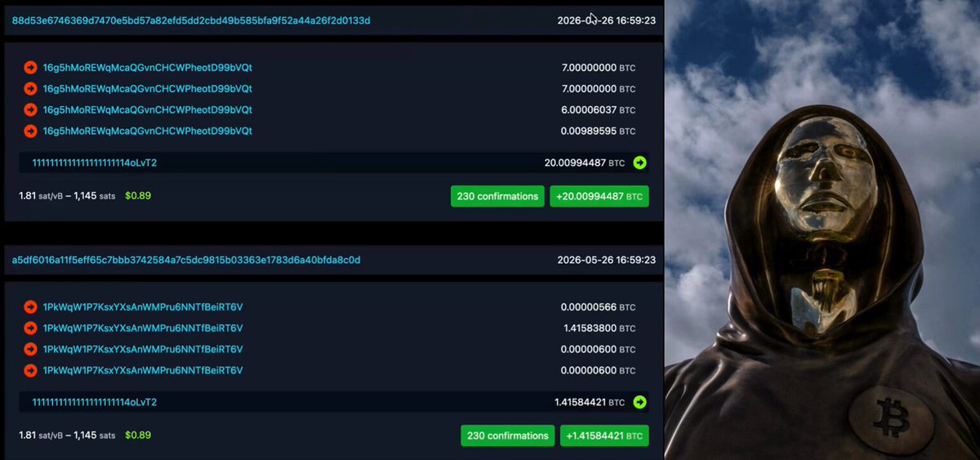Click 1.81 sat/vB fee rate in a5df6016 transaction
Image resolution: width=980 pixels, height=460 pixels.
[x=42, y=435]
